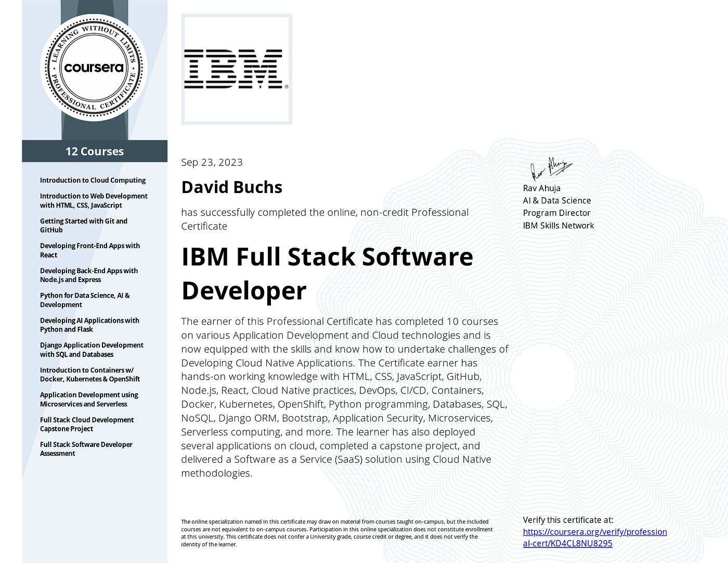
Task: Click the Verify this certificate at label
Action: coord(568,519)
